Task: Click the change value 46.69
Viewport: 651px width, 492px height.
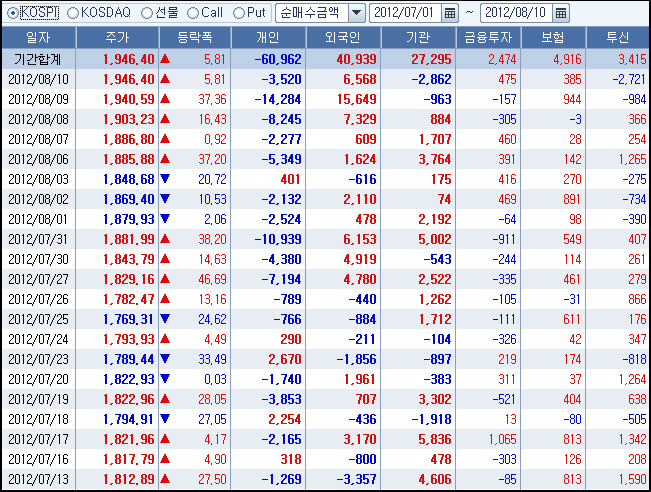Action: coord(212,279)
